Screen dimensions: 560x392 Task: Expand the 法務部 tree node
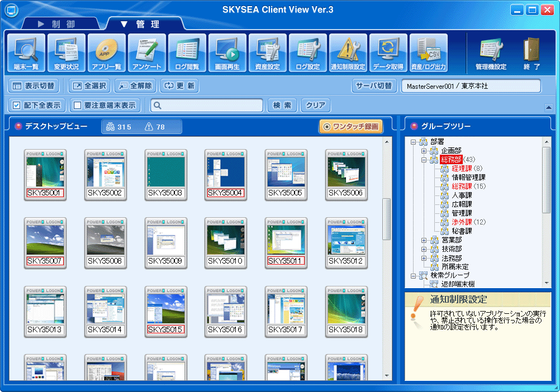(x=424, y=258)
